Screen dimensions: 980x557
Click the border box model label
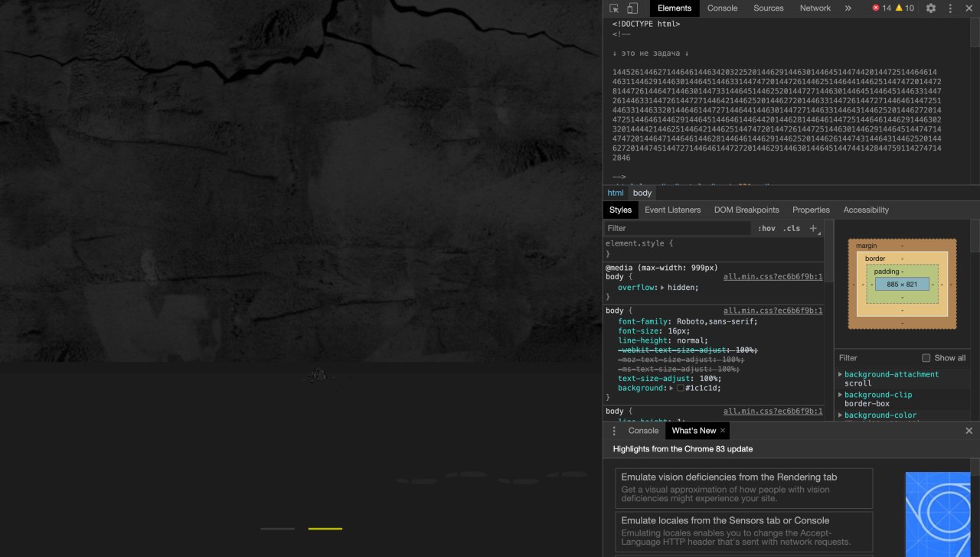(x=875, y=259)
